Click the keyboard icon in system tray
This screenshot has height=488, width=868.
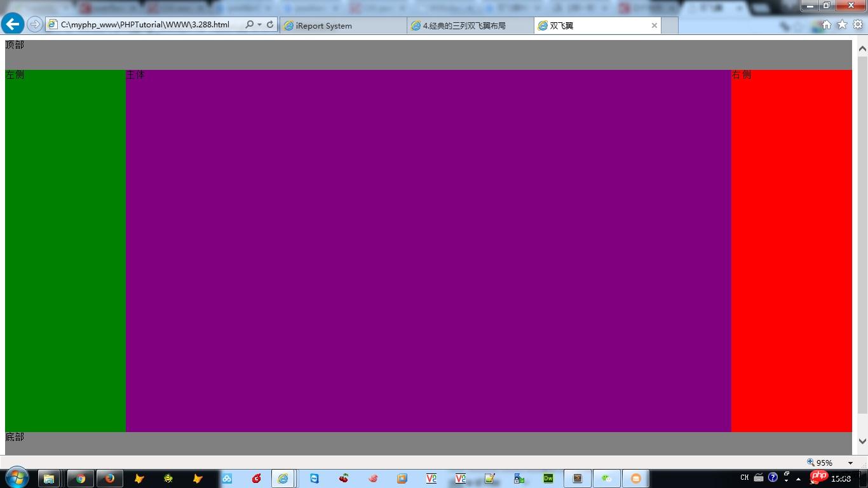pos(759,478)
